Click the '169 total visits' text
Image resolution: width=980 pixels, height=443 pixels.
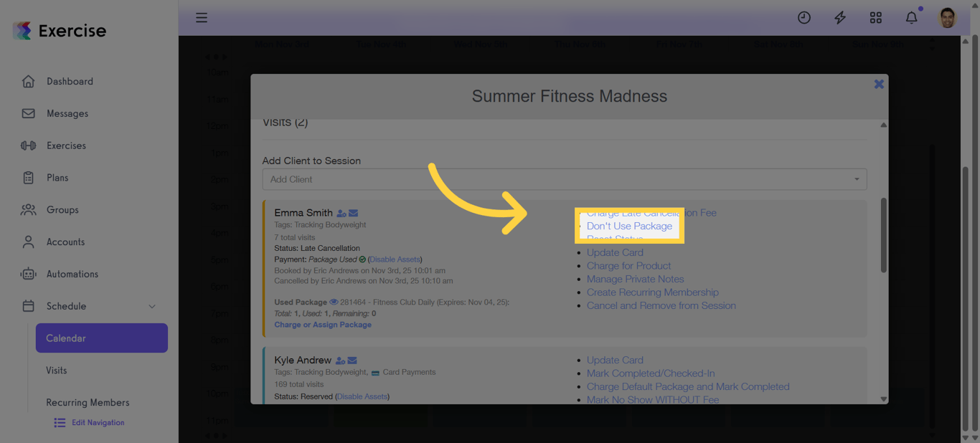coord(298,384)
